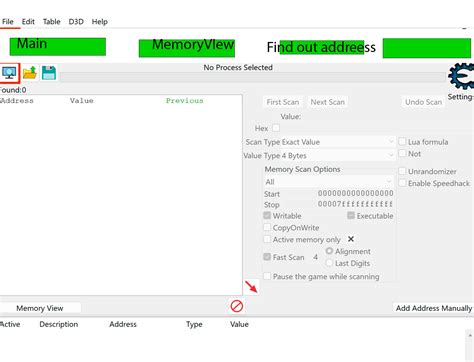Open the Table menu
The image size is (474, 362).
[52, 22]
